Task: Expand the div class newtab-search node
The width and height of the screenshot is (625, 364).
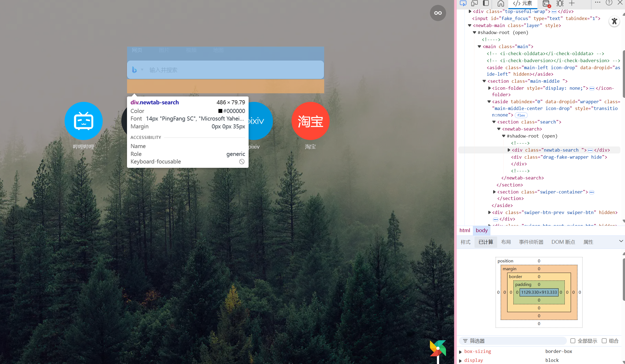Action: [x=509, y=150]
